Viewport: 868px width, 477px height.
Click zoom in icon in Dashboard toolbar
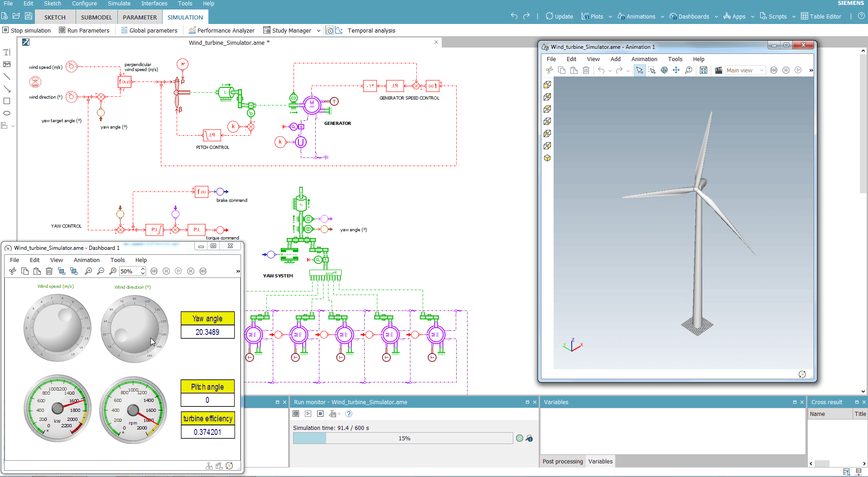[88, 271]
